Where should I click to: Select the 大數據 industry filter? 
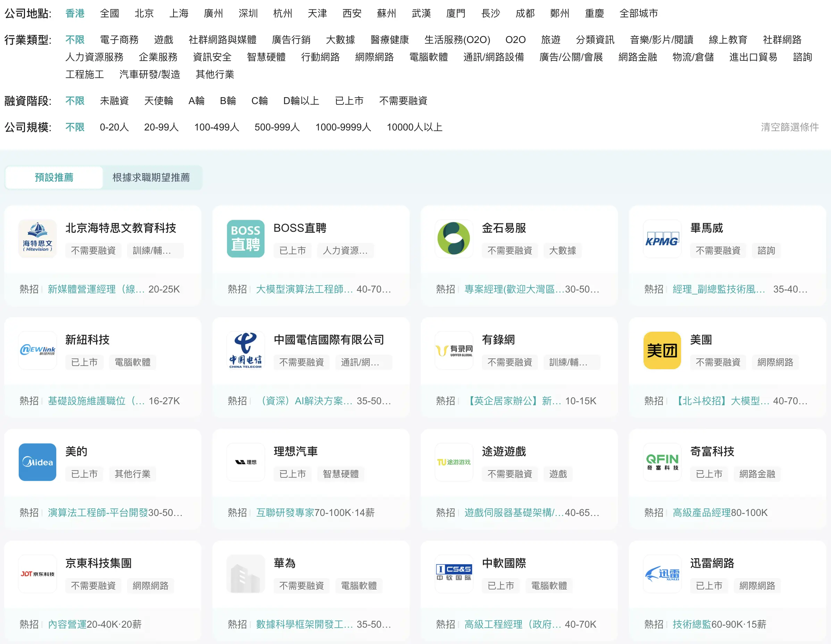[340, 40]
